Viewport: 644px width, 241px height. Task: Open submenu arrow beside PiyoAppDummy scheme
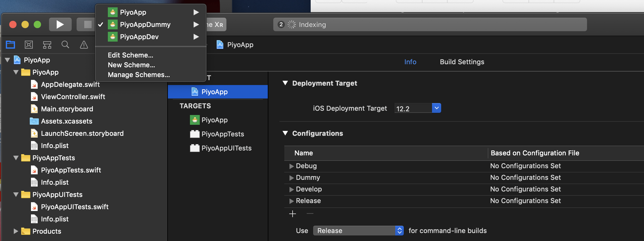196,24
